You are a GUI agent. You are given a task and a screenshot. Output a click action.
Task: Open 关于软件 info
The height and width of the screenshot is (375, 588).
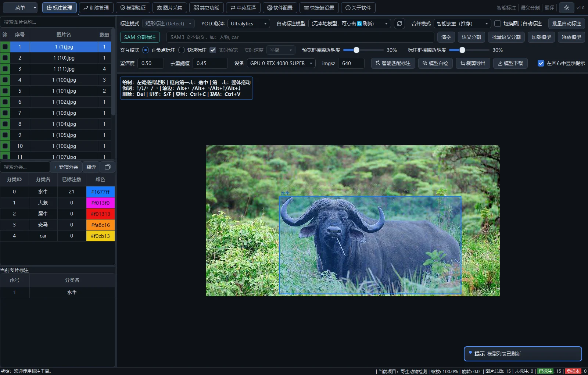(358, 8)
